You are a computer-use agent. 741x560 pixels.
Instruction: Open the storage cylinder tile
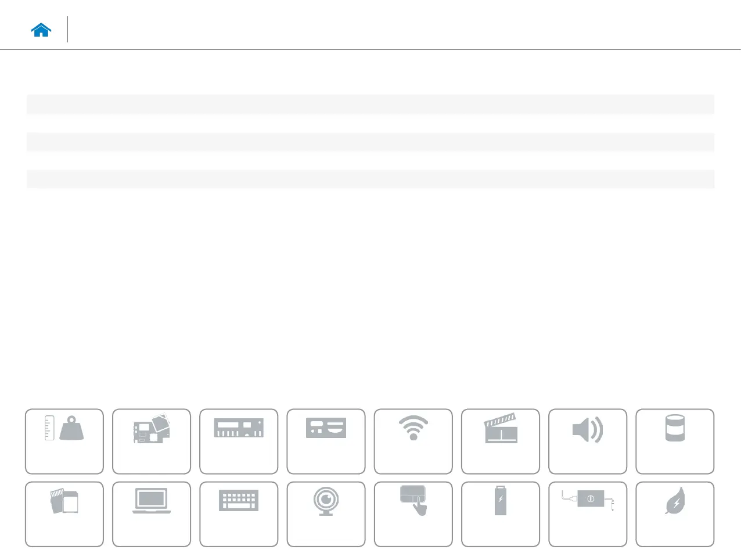point(675,441)
